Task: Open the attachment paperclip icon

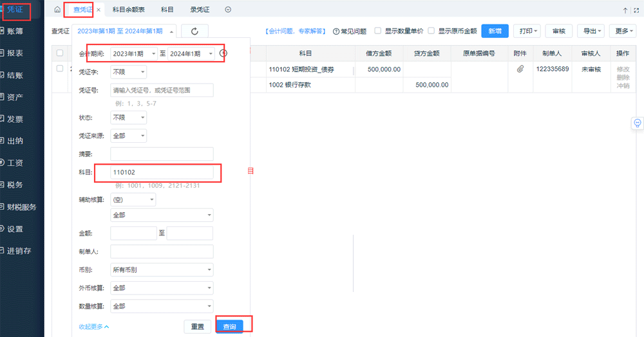Action: [520, 69]
